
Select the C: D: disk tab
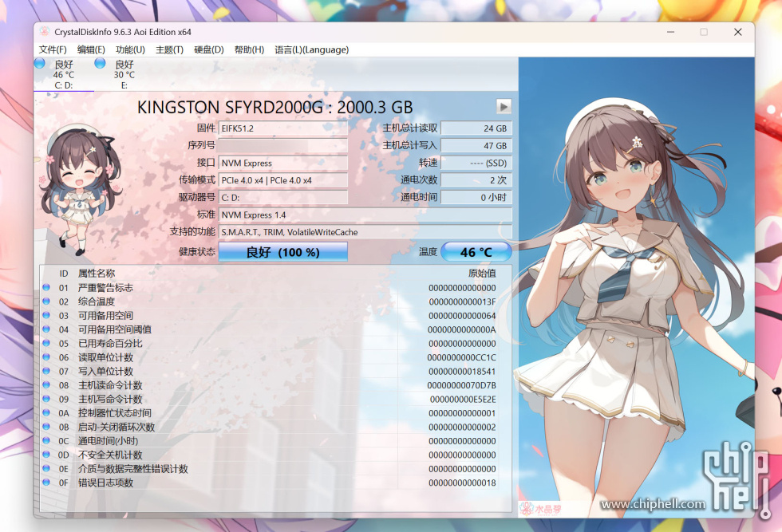[64, 74]
